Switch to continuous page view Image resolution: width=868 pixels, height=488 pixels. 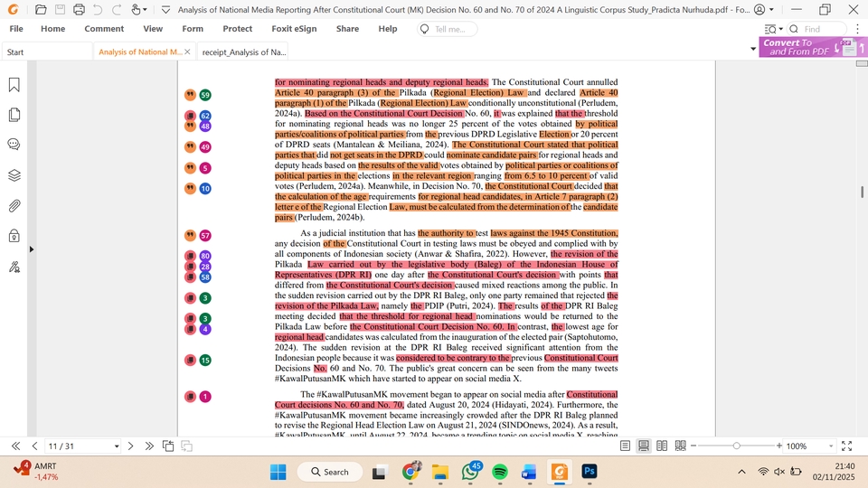coord(644,446)
